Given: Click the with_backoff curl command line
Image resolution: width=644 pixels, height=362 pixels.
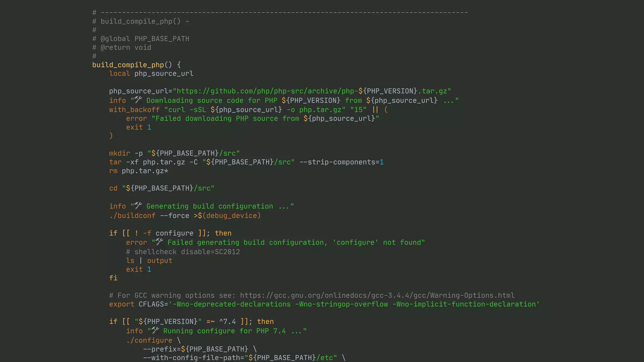Looking at the screenshot, I should point(249,110).
